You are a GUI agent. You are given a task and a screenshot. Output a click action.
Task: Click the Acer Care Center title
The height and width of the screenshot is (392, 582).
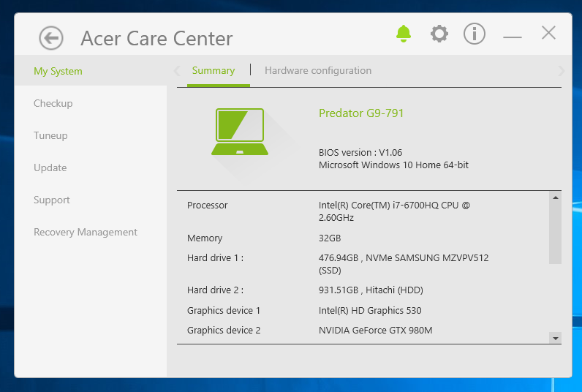[x=156, y=38]
